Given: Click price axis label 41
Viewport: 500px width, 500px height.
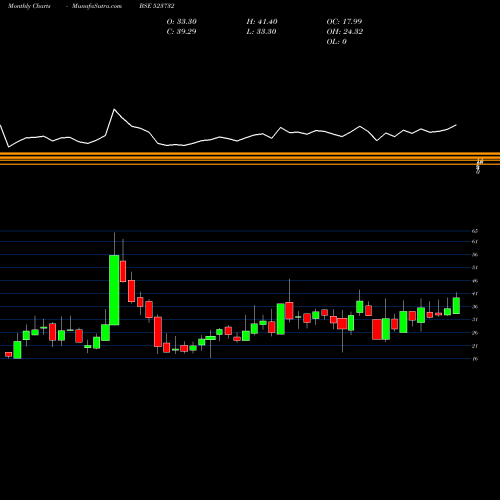Looking at the screenshot, I should coord(475,294).
